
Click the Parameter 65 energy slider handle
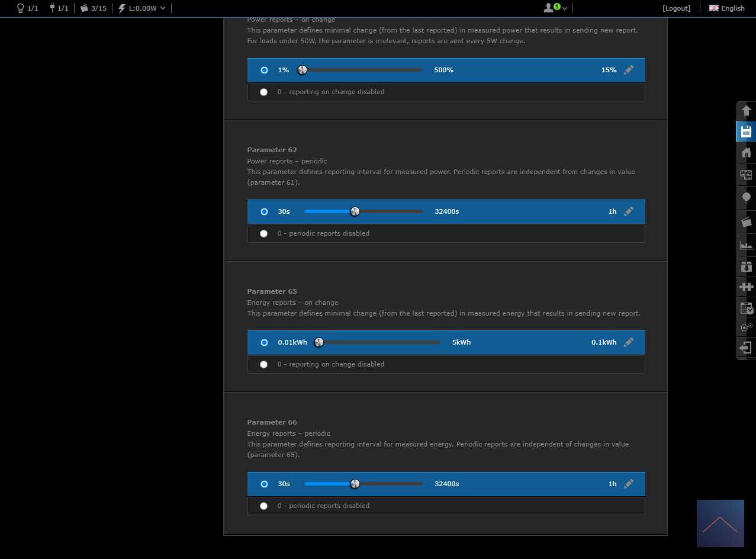(x=319, y=342)
